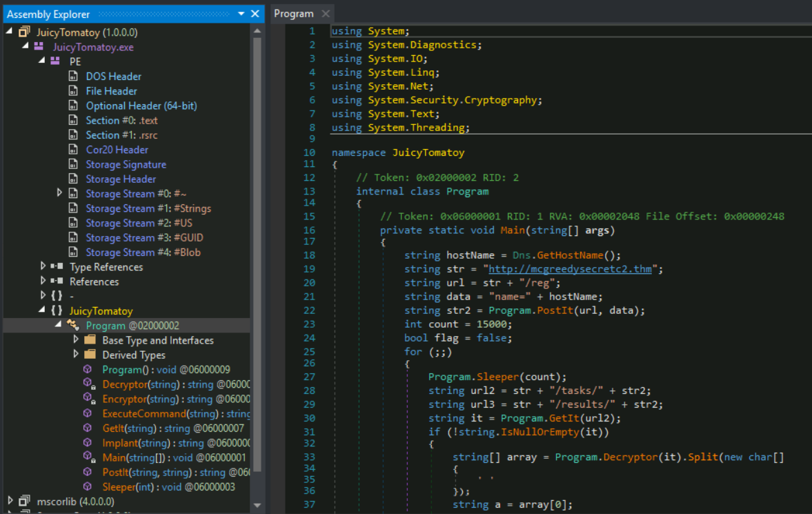Expand the References node
This screenshot has height=514, width=812.
point(43,280)
